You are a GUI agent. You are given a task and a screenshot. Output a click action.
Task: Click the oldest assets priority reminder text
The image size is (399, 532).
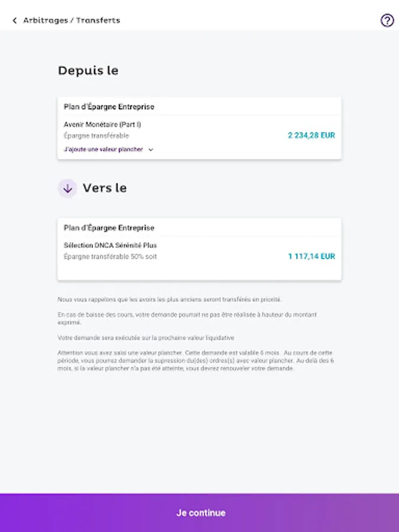tap(170, 299)
